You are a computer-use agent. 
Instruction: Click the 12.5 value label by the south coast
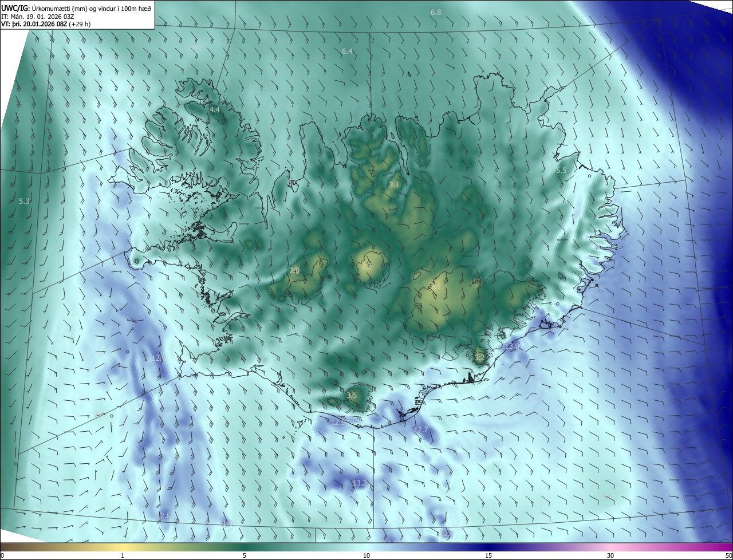338,422
